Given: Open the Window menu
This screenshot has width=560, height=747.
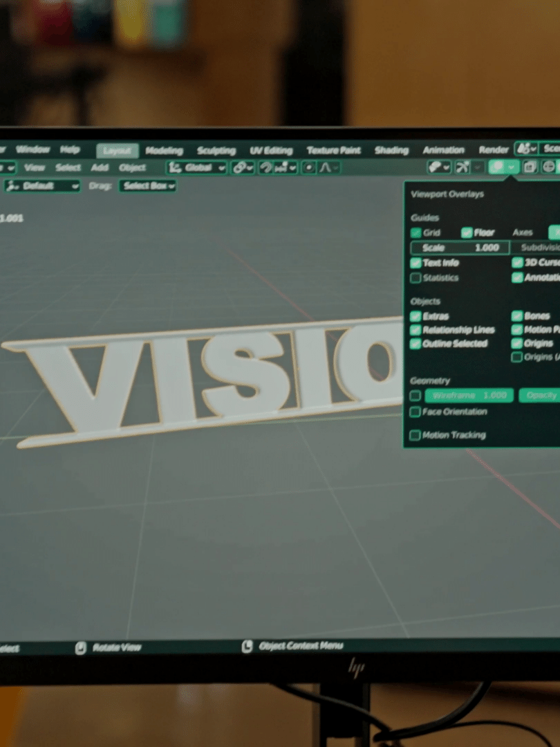Looking at the screenshot, I should point(32,149).
